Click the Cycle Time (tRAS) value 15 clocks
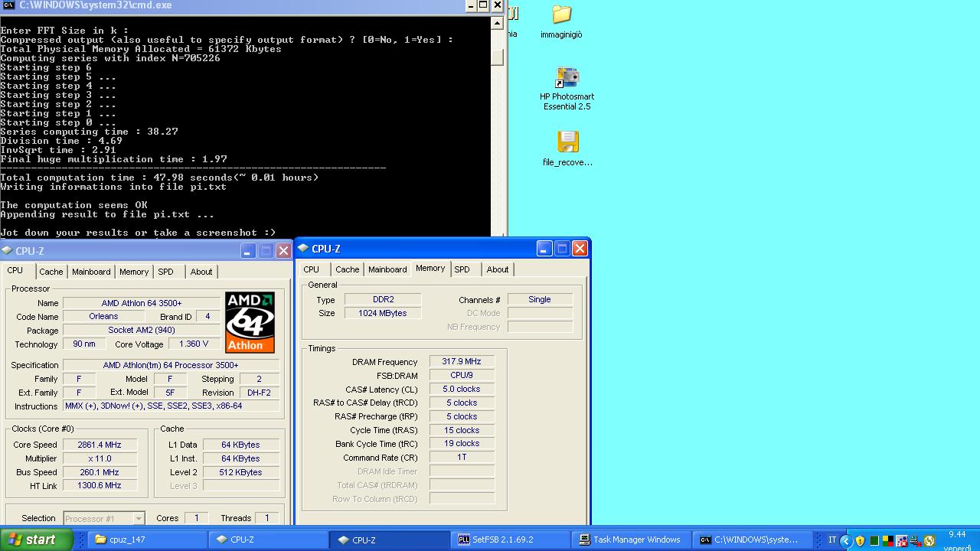Viewport: 980px width, 551px height. 462,430
